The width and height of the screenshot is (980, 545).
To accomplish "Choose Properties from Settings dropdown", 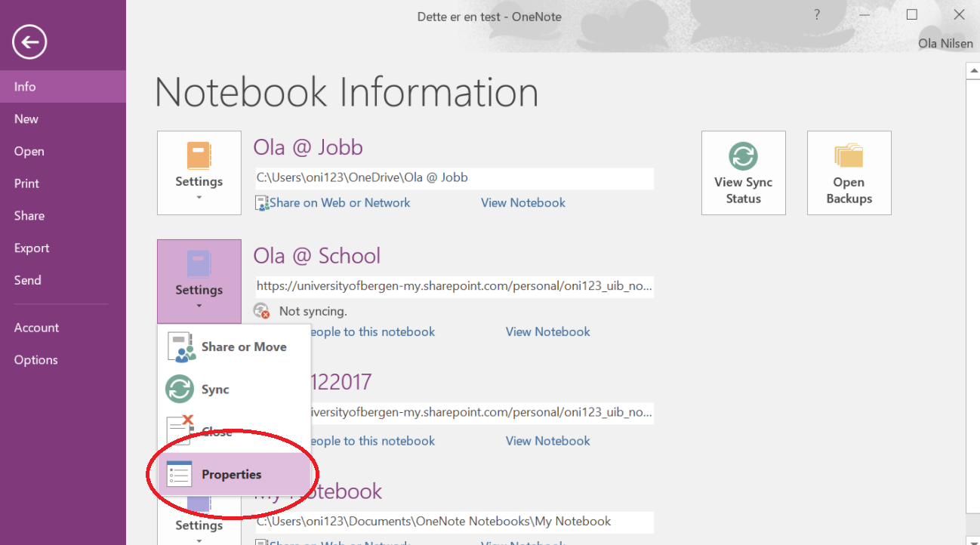I will (231, 475).
